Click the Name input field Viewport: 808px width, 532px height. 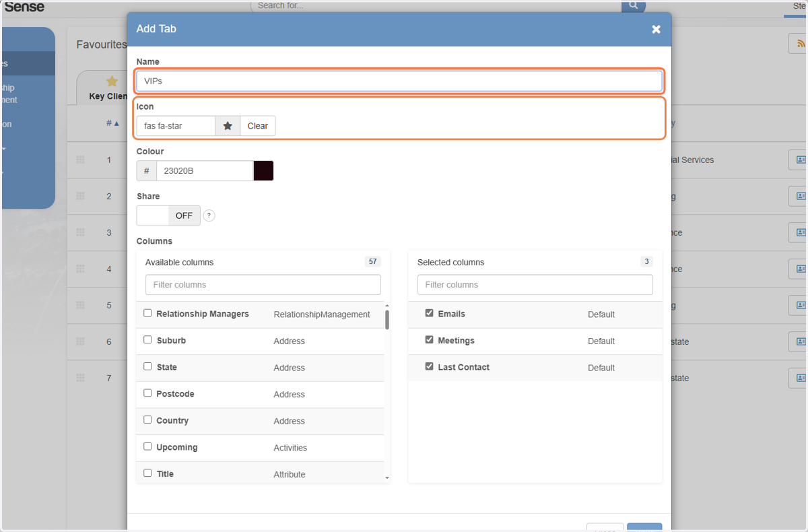pos(399,81)
